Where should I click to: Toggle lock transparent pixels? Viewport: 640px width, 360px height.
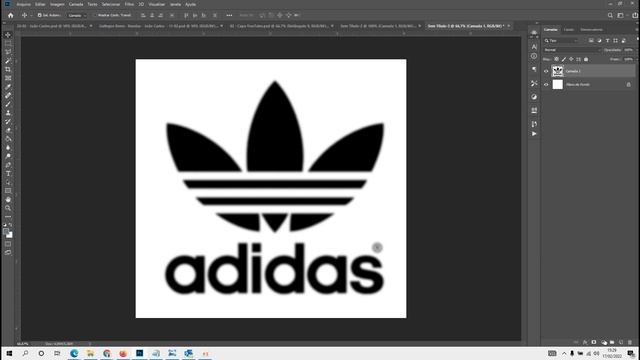(x=556, y=59)
